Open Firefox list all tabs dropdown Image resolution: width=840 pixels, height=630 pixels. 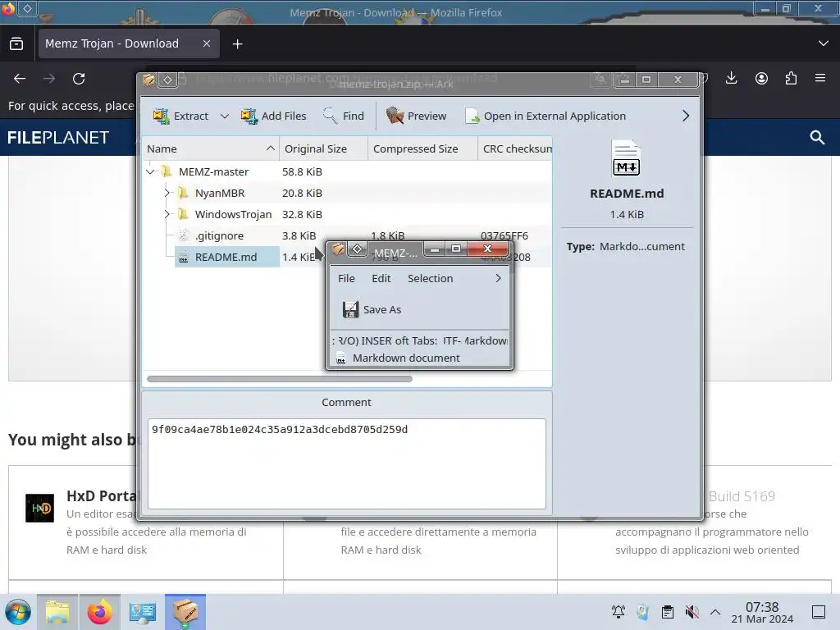824,43
